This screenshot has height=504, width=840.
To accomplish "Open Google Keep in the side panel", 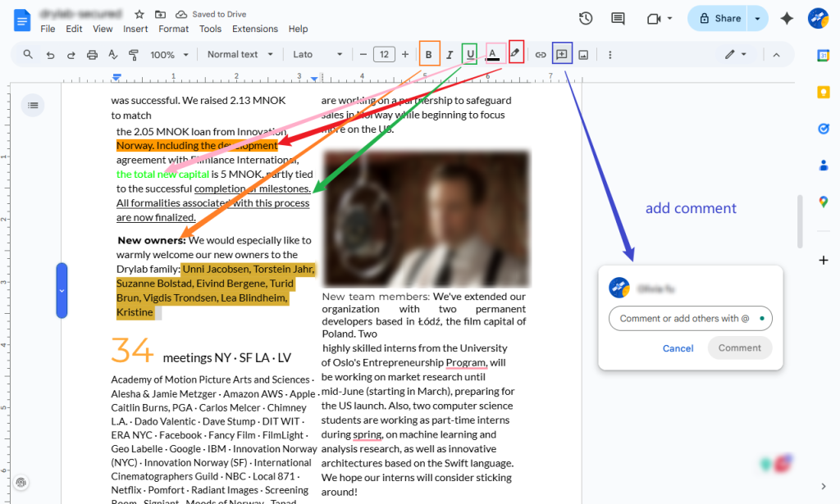I will [x=824, y=92].
